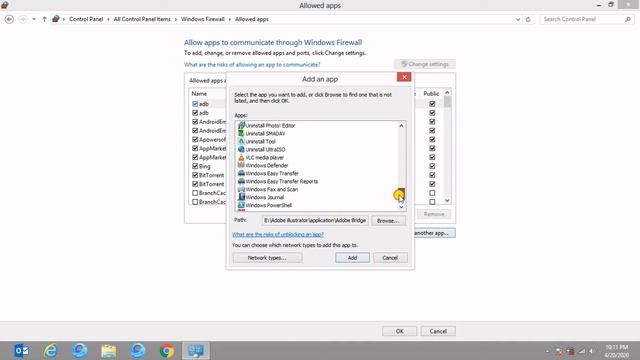Expand the arrow after Windows Firewall breadcrumb
Viewport: 640px width, 360px height.
(229, 19)
